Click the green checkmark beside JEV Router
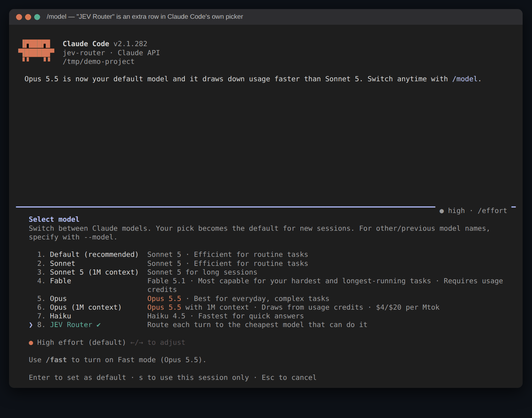This screenshot has height=418, width=532. tap(98, 325)
